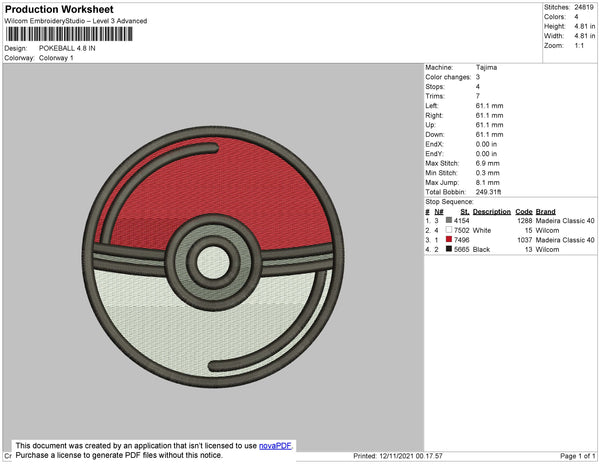
Task: Select the red thread swatch for 7496
Action: (x=449, y=240)
